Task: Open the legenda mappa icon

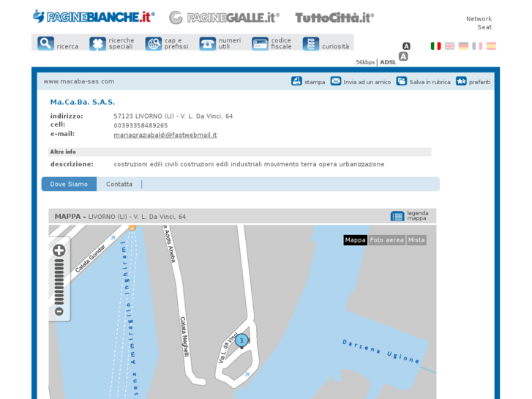Action: click(397, 216)
